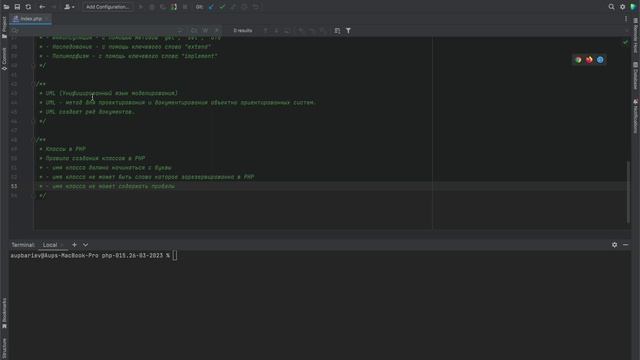Expand the terminal session options chevron
Viewport: 640px width, 360px height.
85,245
